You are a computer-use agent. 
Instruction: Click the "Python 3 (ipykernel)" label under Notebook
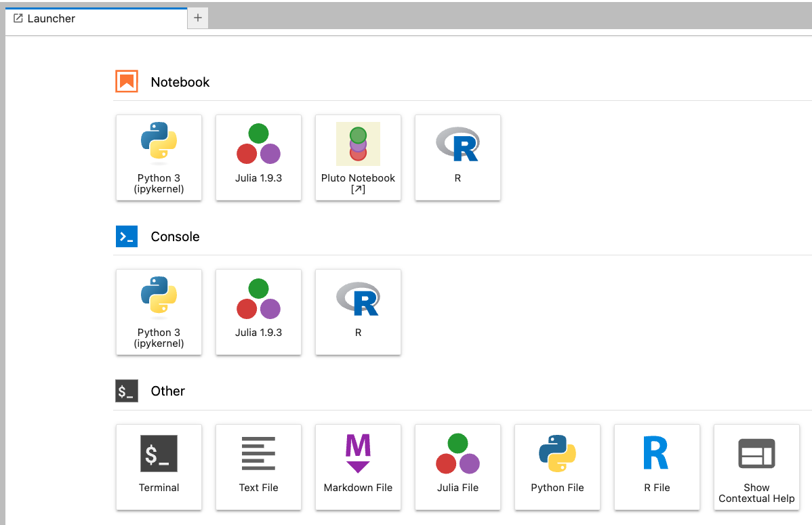(x=159, y=184)
